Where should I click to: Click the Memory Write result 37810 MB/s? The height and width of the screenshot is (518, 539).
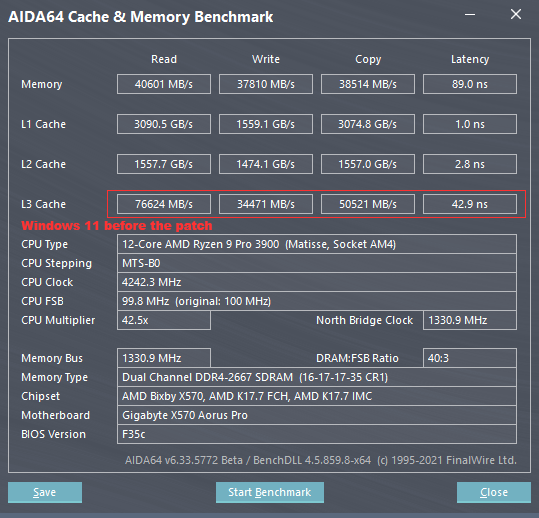pyautogui.click(x=266, y=84)
